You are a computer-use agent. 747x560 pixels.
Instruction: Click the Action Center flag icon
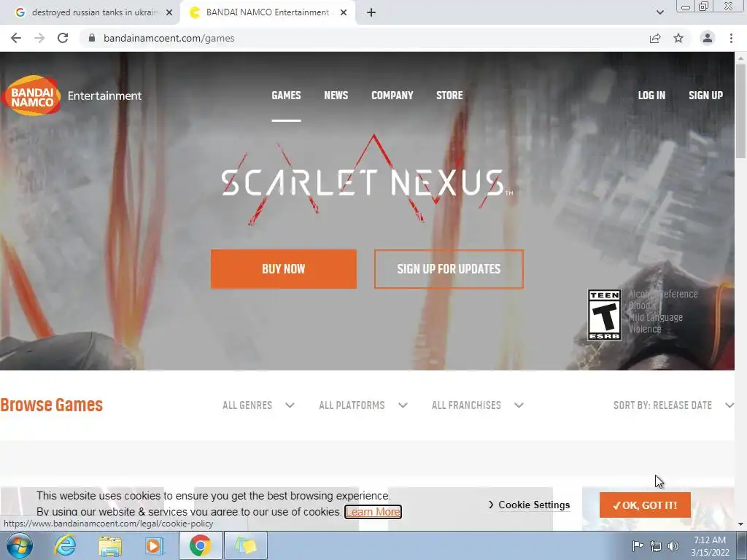[638, 545]
